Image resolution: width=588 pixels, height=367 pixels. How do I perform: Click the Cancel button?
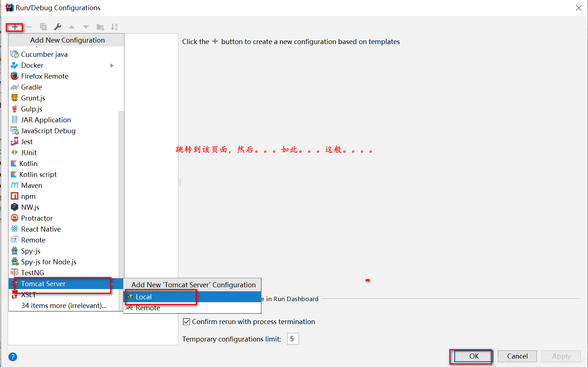(517, 356)
